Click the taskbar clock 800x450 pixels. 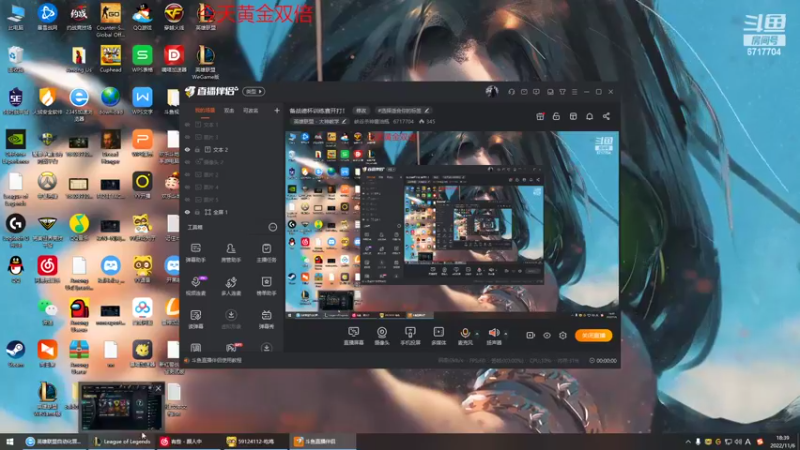(782, 442)
